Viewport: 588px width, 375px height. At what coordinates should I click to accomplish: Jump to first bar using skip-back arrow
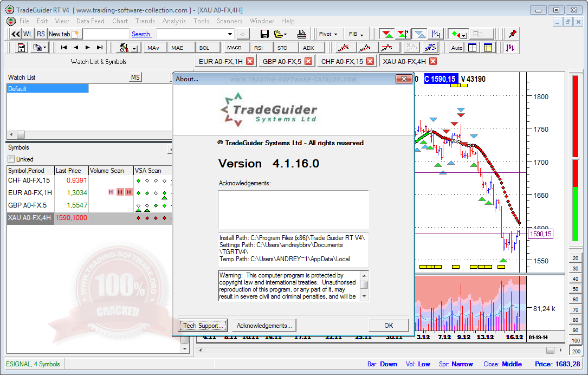click(x=64, y=48)
